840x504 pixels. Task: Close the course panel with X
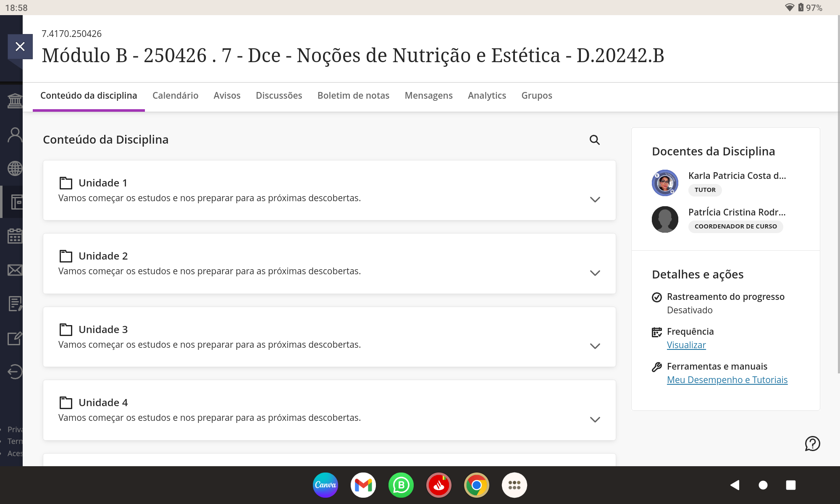[20, 47]
